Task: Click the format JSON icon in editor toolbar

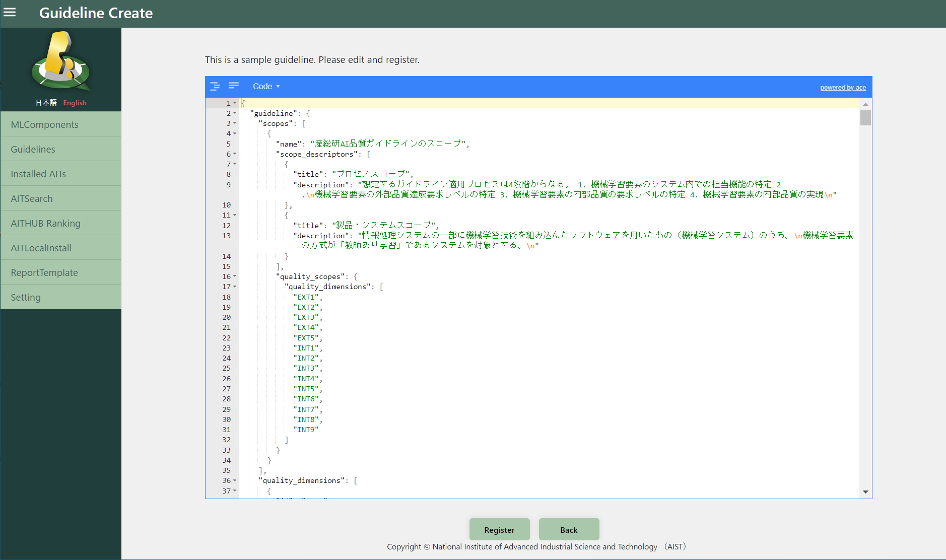Action: (215, 86)
